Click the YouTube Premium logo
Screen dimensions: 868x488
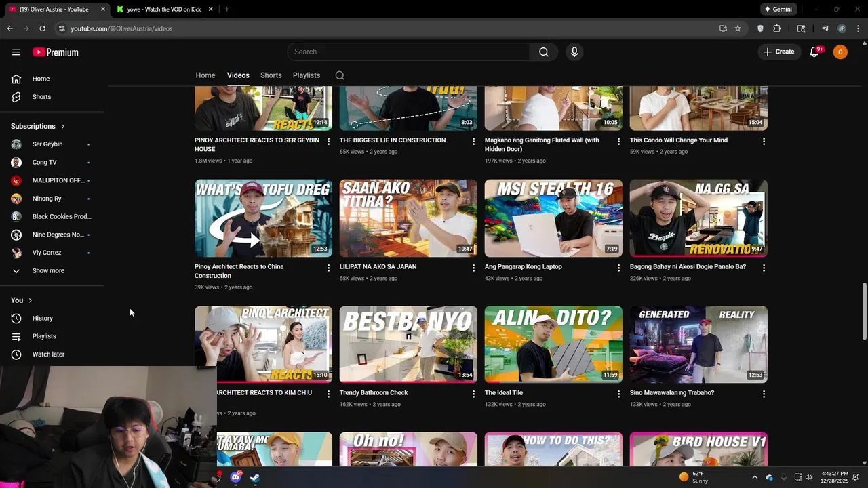coord(56,52)
